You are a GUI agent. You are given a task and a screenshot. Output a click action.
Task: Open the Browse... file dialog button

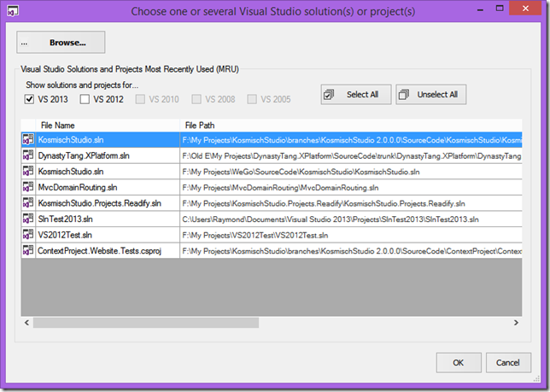pyautogui.click(x=61, y=43)
